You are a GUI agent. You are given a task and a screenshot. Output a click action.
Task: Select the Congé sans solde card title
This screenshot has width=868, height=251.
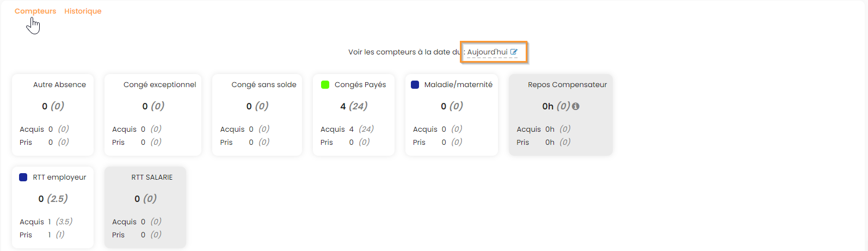(x=264, y=84)
